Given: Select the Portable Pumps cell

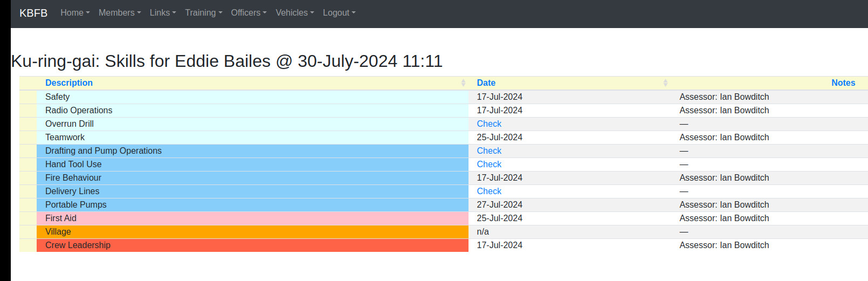Looking at the screenshot, I should pos(252,205).
